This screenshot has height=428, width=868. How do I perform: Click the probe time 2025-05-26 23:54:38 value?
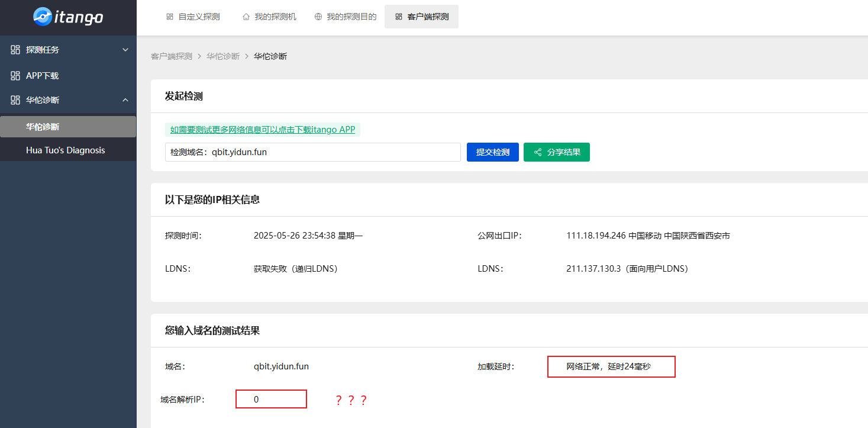308,236
